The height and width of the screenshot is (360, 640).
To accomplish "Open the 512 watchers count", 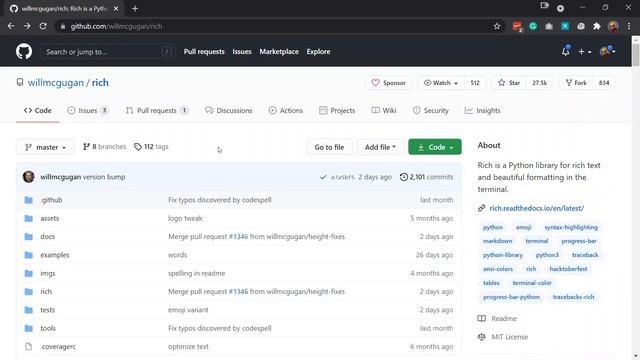I will pyautogui.click(x=475, y=83).
